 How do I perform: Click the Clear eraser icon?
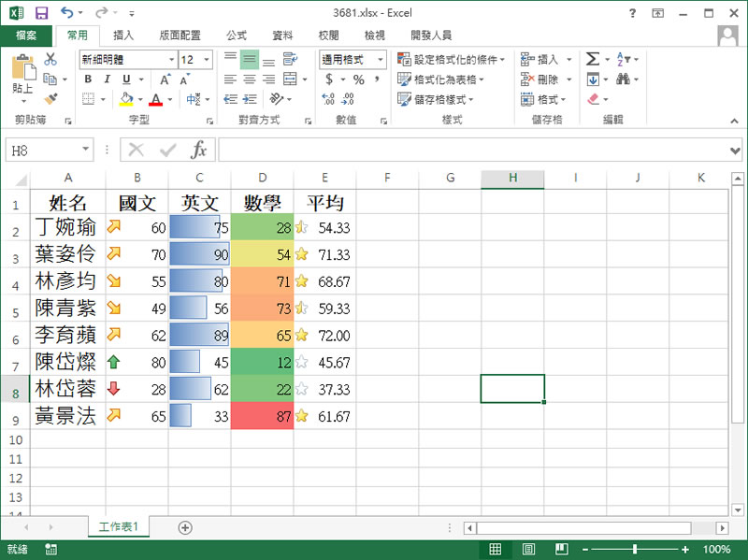[593, 99]
